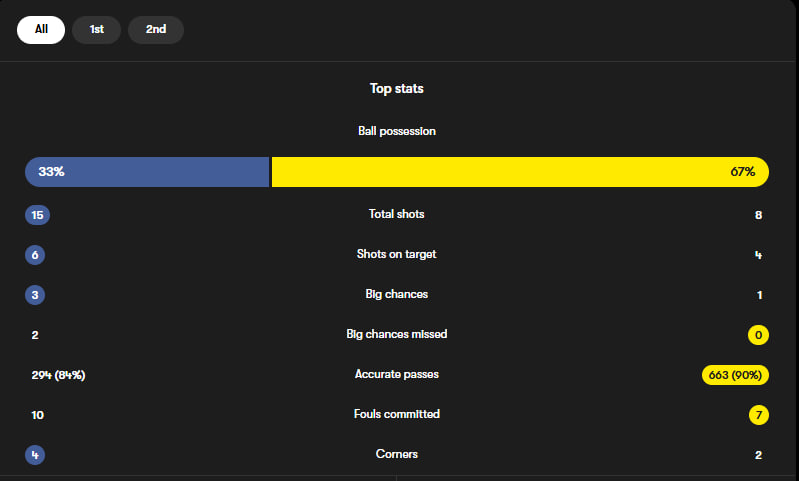Click the blue 4 corners badge
The image size is (799, 481).
35,455
